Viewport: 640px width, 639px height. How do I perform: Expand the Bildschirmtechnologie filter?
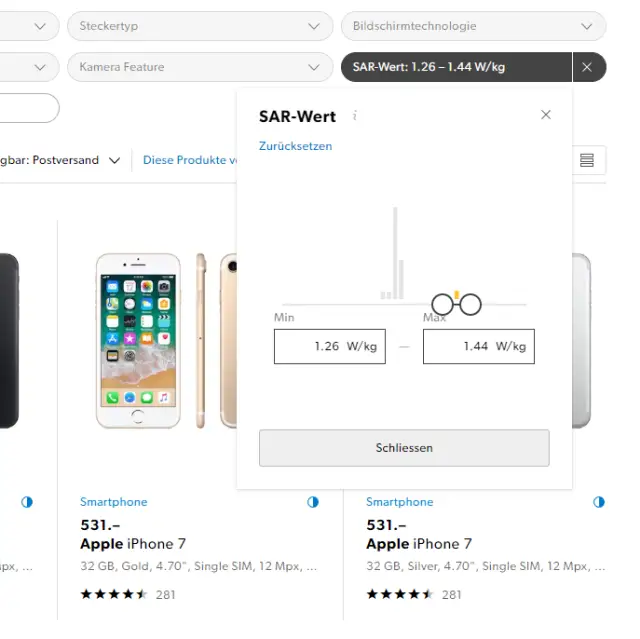pyautogui.click(x=473, y=26)
